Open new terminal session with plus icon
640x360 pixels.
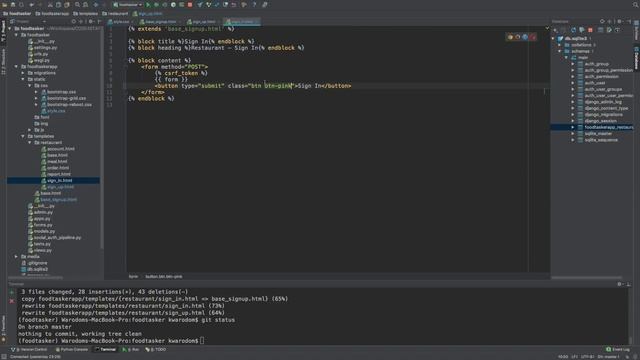[11, 292]
